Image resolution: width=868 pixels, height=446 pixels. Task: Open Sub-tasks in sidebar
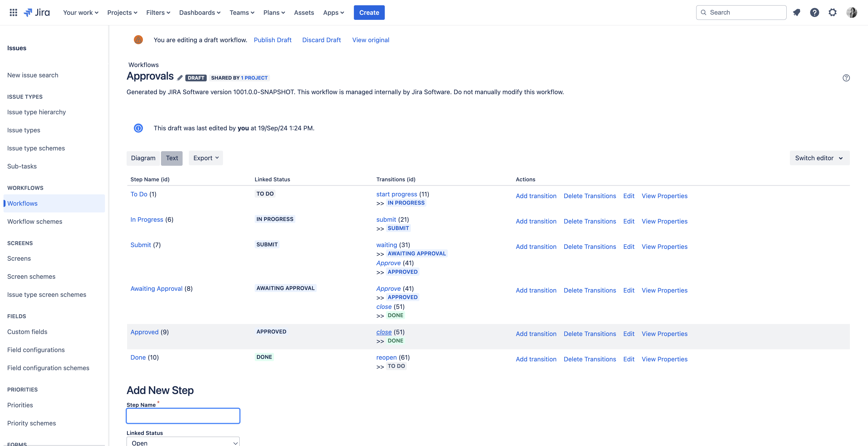[x=22, y=166]
